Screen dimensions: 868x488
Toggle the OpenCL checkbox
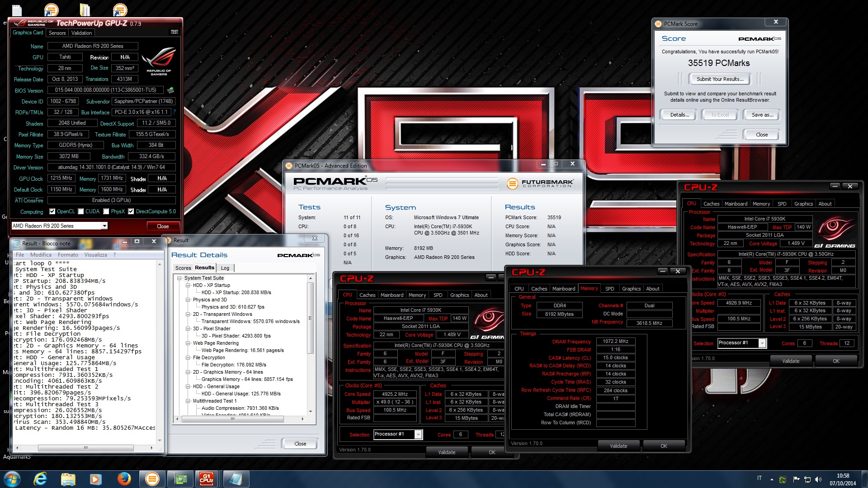pyautogui.click(x=52, y=211)
